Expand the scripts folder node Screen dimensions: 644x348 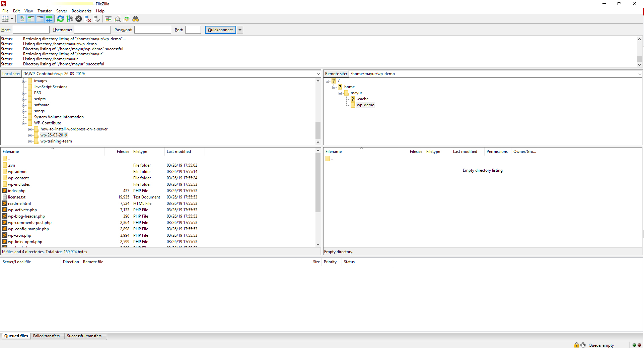[24, 99]
